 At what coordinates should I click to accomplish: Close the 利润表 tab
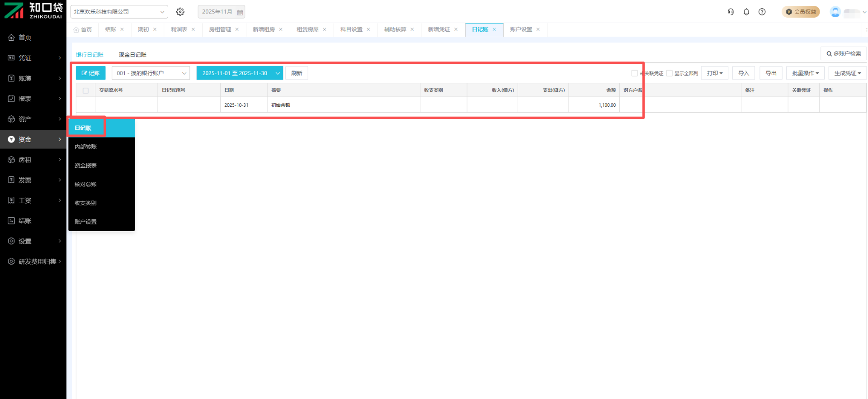coord(193,29)
